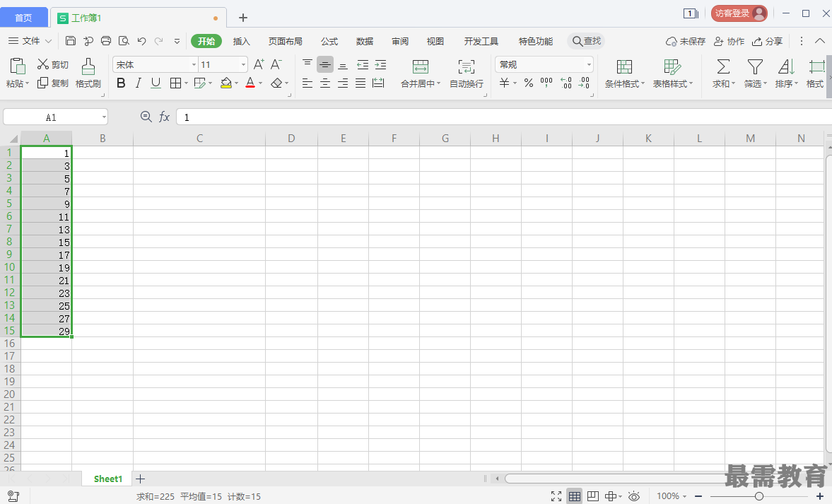Image resolution: width=832 pixels, height=504 pixels.
Task: Justify text alignment
Action: (361, 83)
